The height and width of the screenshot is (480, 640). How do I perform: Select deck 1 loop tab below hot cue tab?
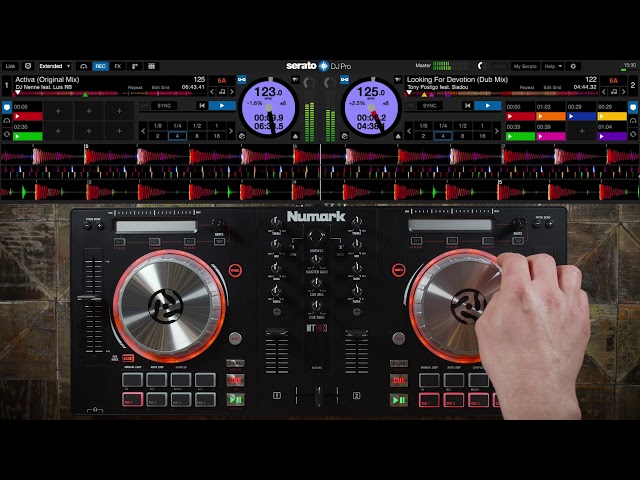pyautogui.click(x=7, y=121)
